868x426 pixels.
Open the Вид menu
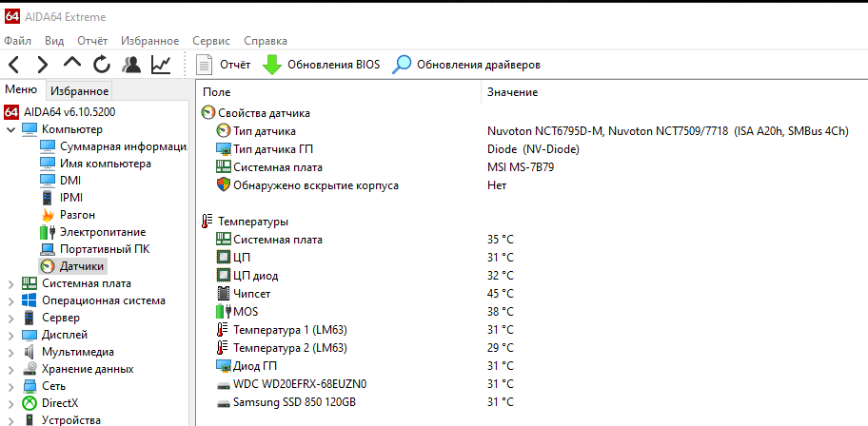(54, 41)
